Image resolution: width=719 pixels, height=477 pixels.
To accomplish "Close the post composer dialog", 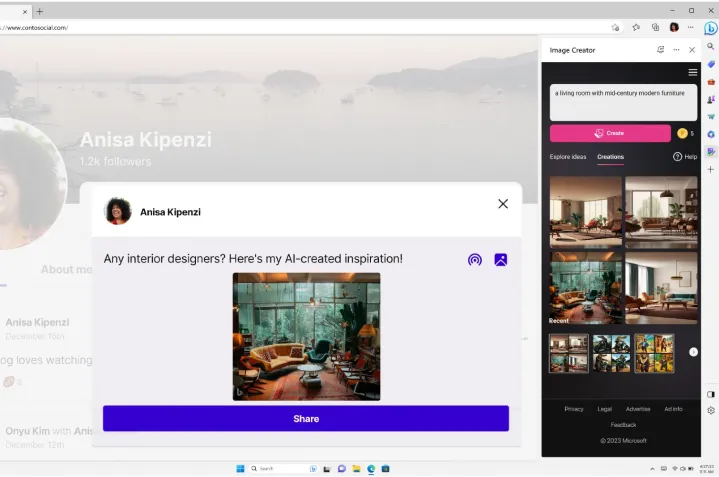I will click(x=503, y=204).
